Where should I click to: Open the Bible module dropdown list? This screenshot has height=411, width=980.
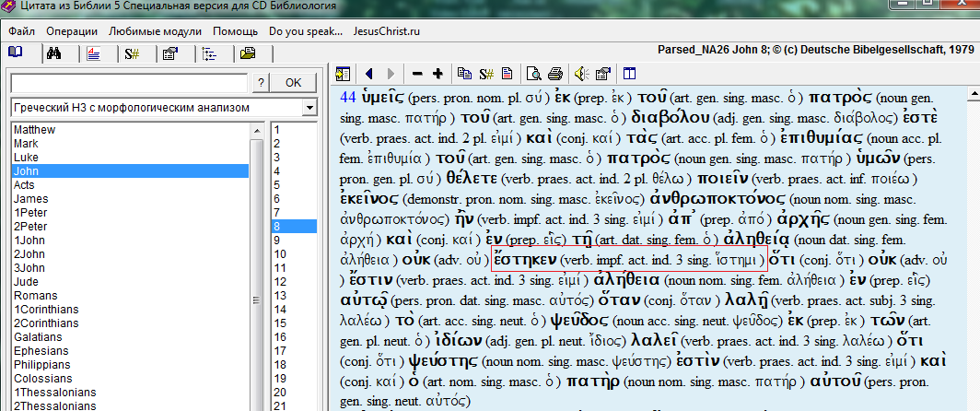tap(308, 109)
